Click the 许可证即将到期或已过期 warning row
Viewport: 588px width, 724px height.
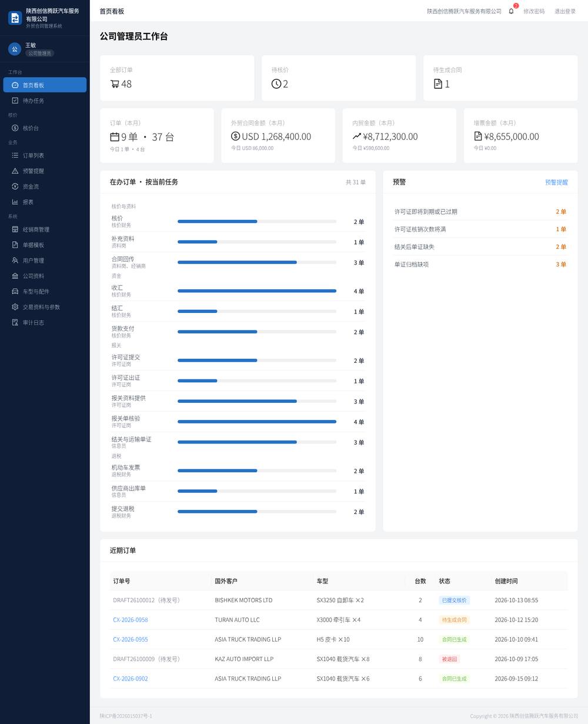pyautogui.click(x=480, y=212)
